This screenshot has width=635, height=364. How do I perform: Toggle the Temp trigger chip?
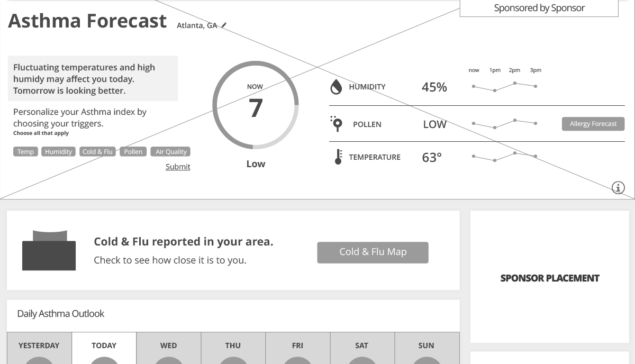[25, 151]
